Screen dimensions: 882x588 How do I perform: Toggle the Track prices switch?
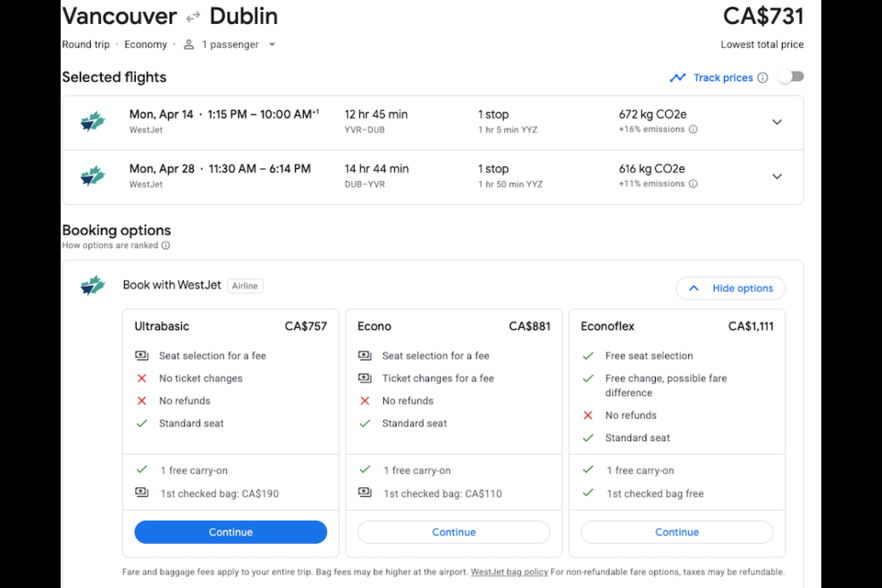[791, 76]
